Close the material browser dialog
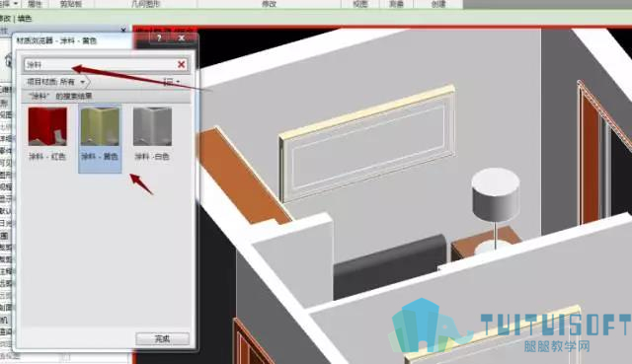This screenshot has height=364, width=632. (x=182, y=38)
